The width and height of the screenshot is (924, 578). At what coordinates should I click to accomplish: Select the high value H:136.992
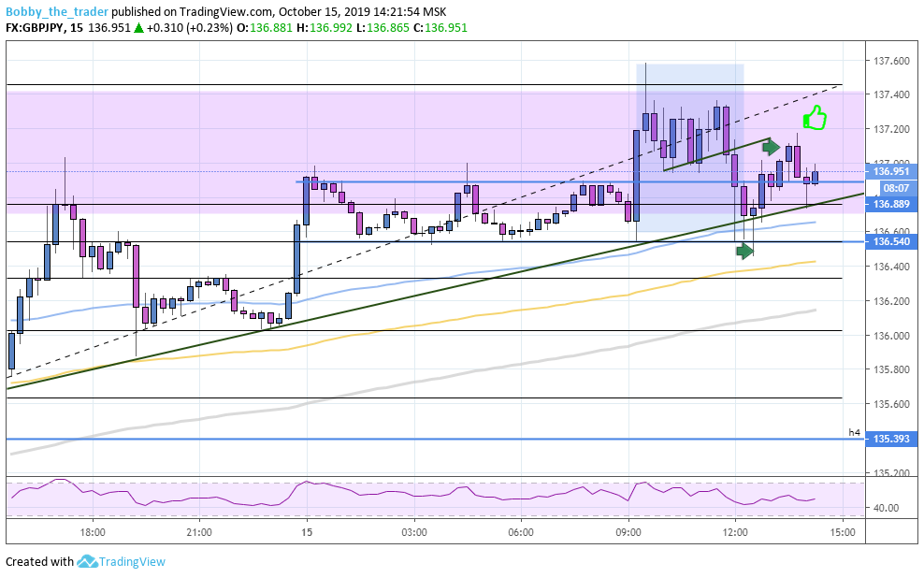pyautogui.click(x=325, y=28)
